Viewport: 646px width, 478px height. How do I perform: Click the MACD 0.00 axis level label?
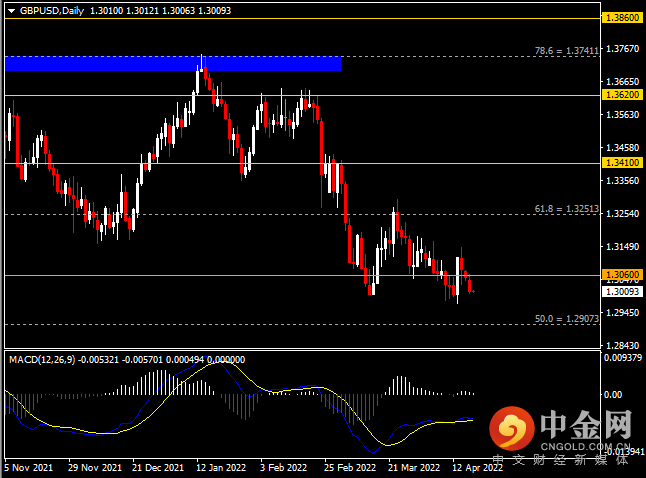(x=613, y=395)
